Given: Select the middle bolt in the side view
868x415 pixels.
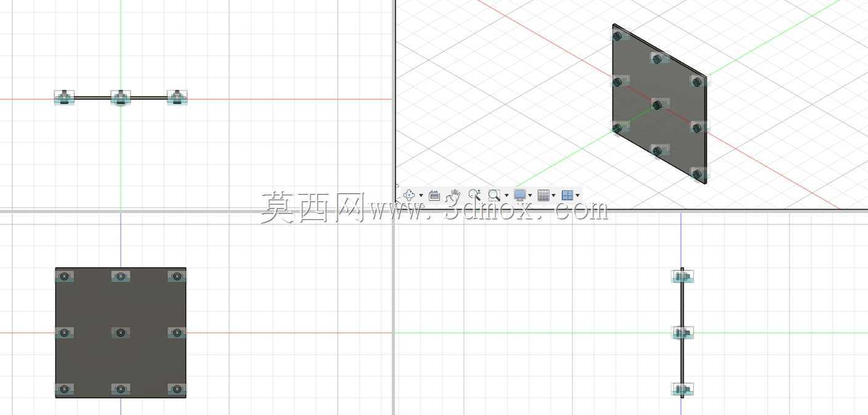Looking at the screenshot, I should [681, 332].
